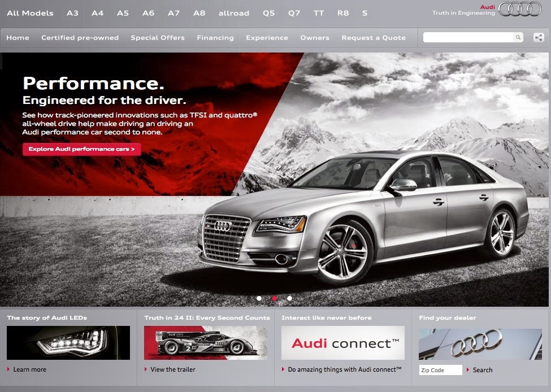The width and height of the screenshot is (551, 392).
Task: Go to the Home page
Action: pyautogui.click(x=18, y=38)
